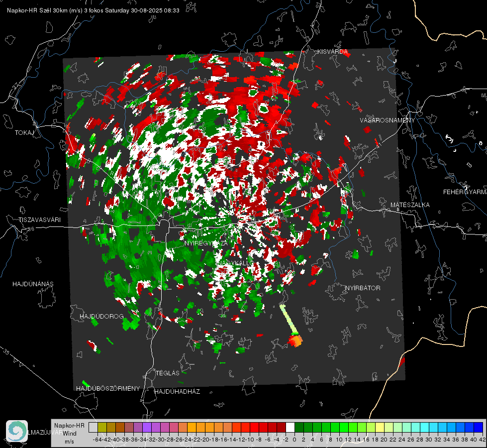The width and height of the screenshot is (487, 448).
Task: Click the HAJDÚDOROG city label
Action: coord(101,317)
